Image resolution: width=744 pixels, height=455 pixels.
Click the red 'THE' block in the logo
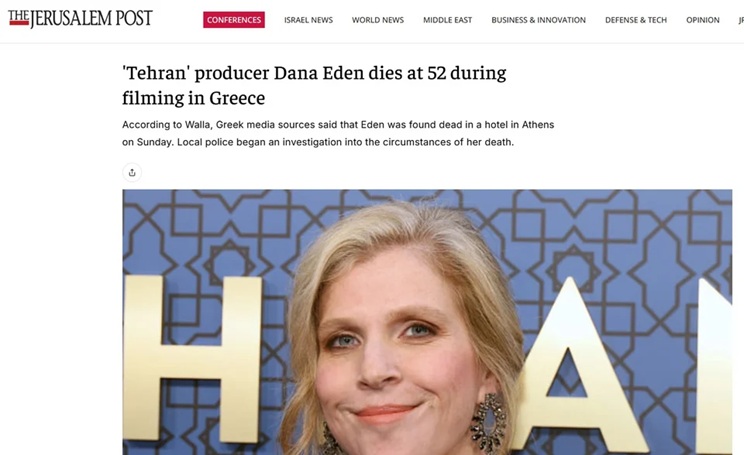point(19,17)
